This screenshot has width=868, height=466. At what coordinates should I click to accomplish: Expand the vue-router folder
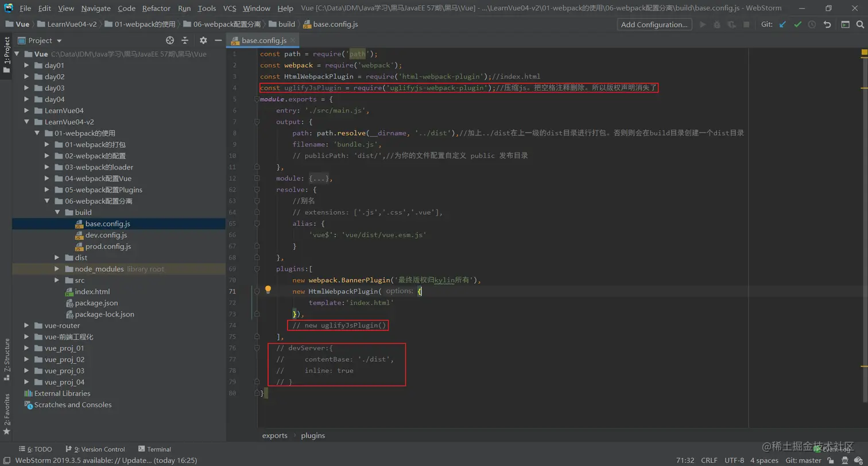[26, 325]
